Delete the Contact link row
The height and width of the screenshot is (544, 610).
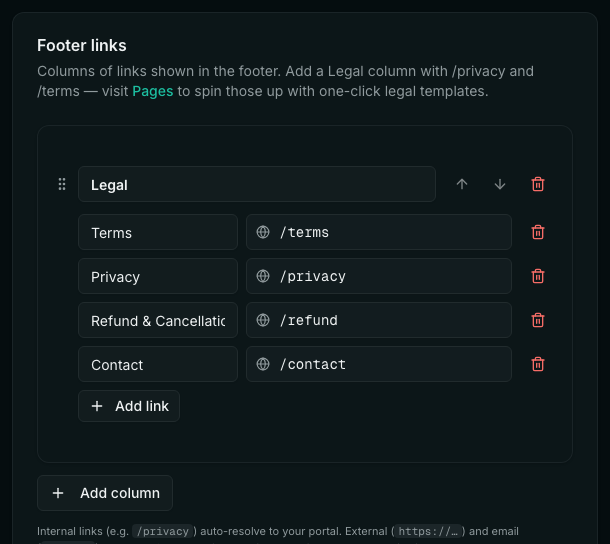[538, 364]
